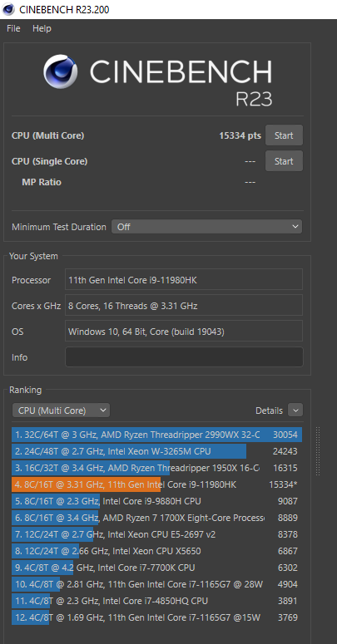Select the Xeon W-3265M ranking entry
The height and width of the screenshot is (644, 337).
coord(156,451)
